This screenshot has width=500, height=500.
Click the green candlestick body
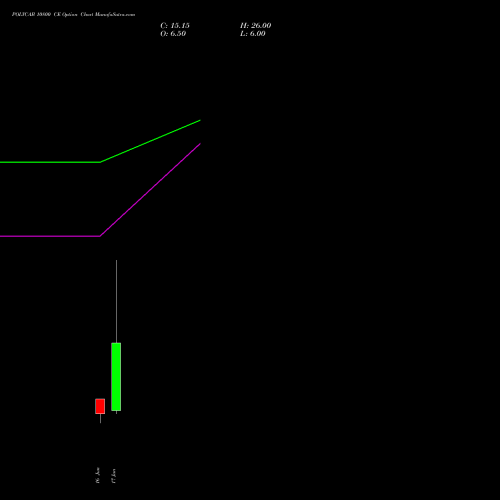click(x=116, y=377)
